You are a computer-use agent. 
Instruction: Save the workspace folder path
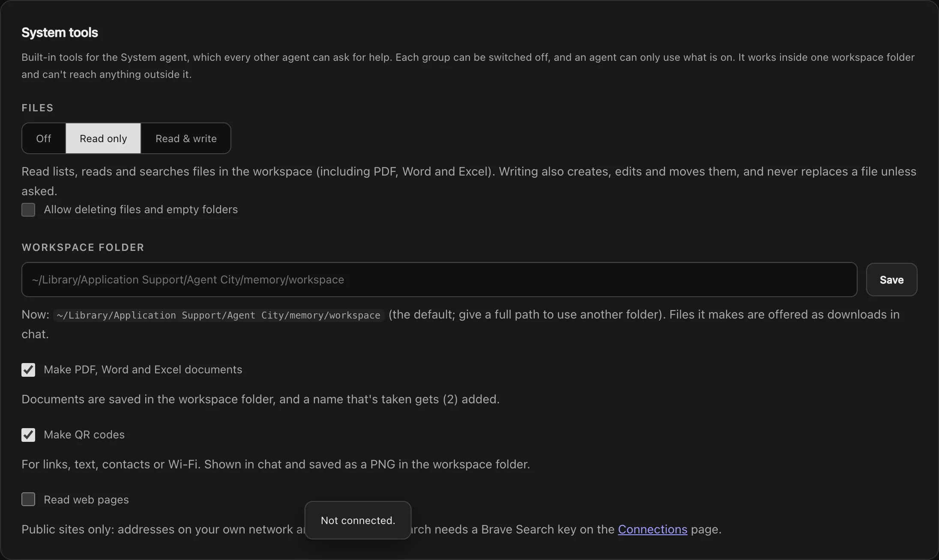(x=891, y=280)
